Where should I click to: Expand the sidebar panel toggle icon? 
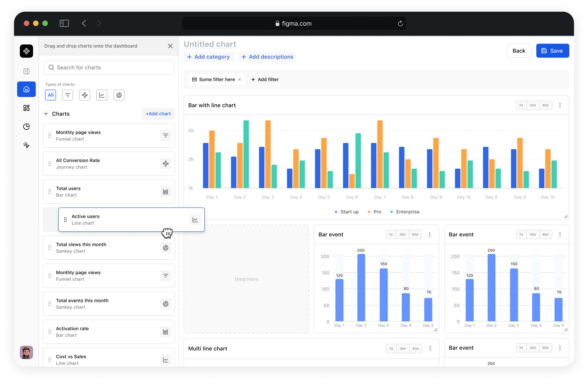point(26,71)
